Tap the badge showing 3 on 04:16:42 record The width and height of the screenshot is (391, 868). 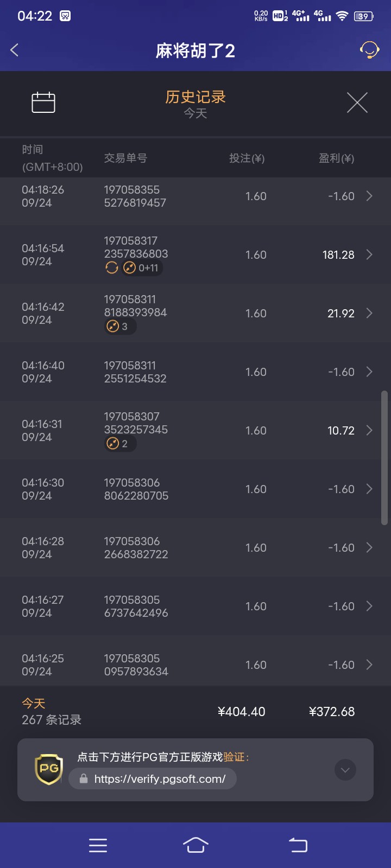click(119, 327)
